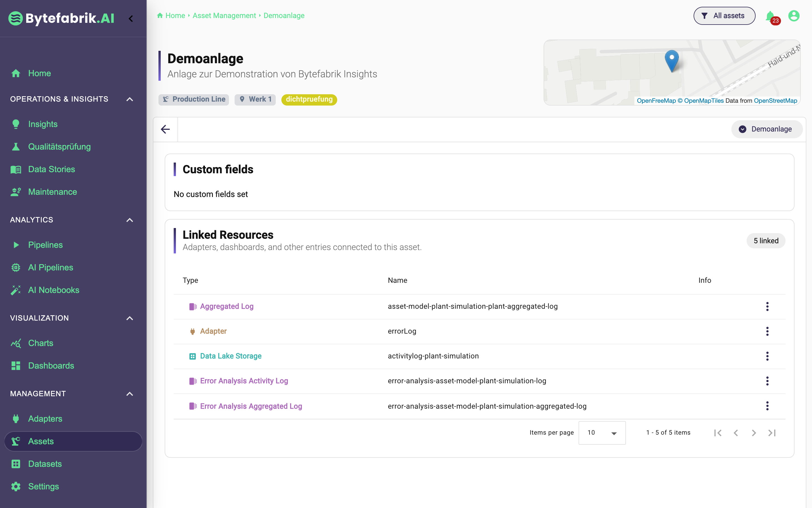This screenshot has height=508, width=812.
Task: Click the Werk 1 location tag
Action: point(255,99)
